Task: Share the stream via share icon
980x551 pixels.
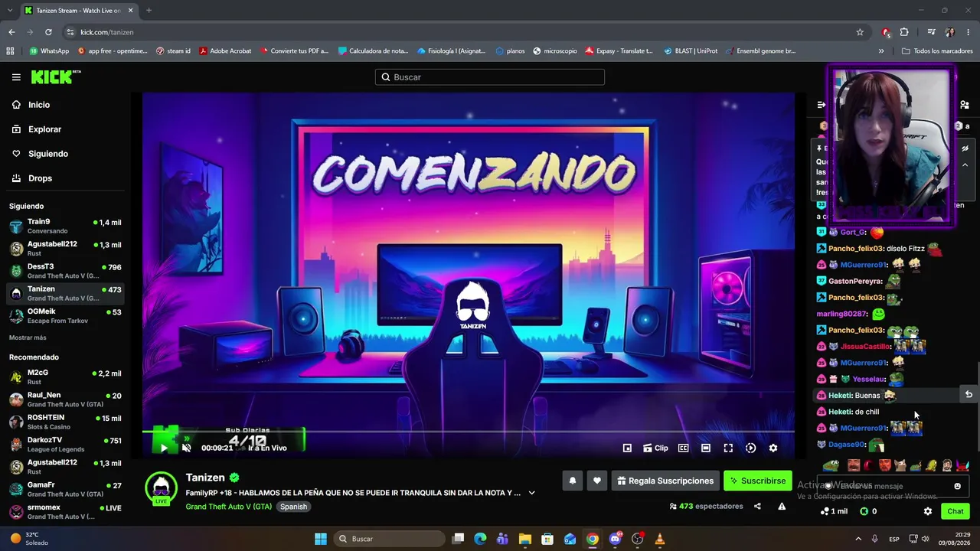Action: pos(757,506)
